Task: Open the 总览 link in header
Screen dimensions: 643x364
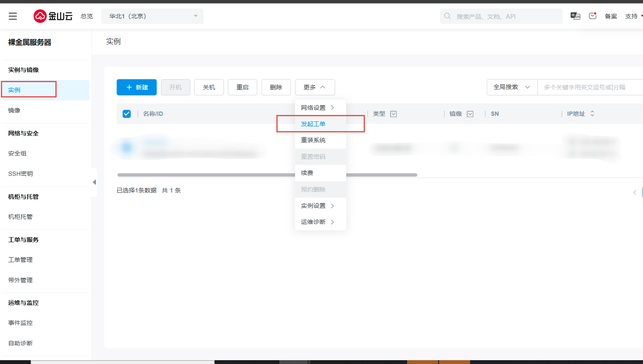Action: tap(87, 16)
